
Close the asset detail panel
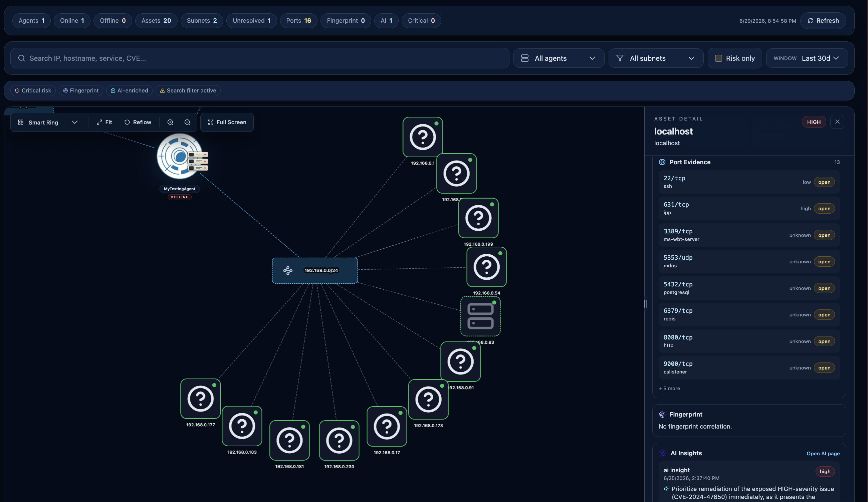coord(837,122)
